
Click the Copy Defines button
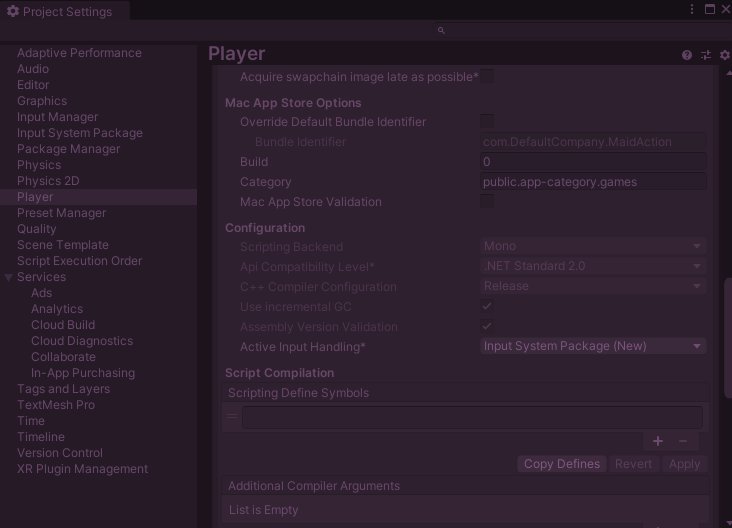tap(562, 464)
